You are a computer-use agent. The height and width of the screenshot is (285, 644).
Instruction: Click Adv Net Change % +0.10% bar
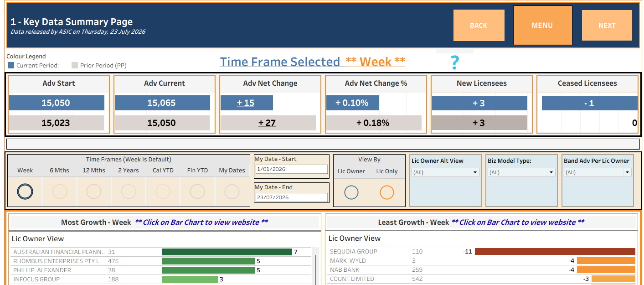tap(353, 103)
